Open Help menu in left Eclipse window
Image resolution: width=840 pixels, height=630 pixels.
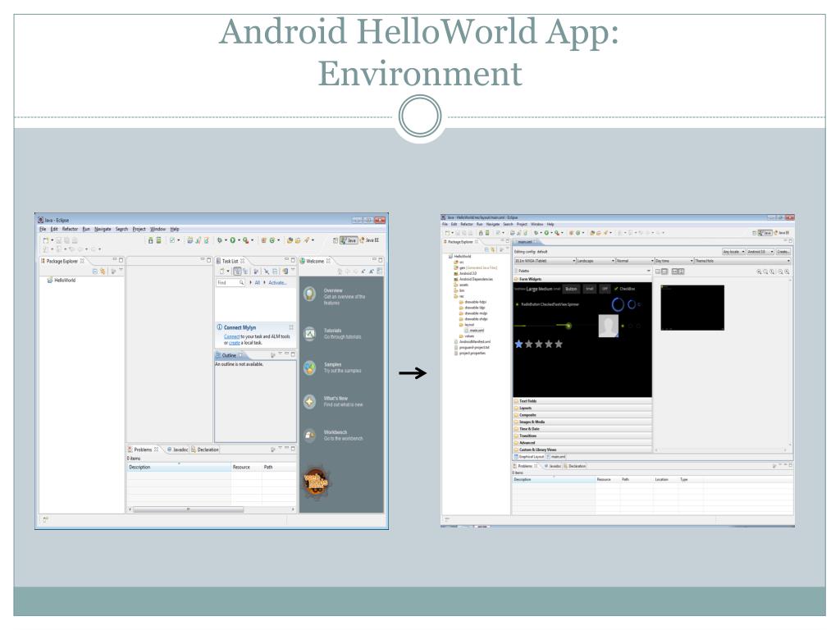175,229
